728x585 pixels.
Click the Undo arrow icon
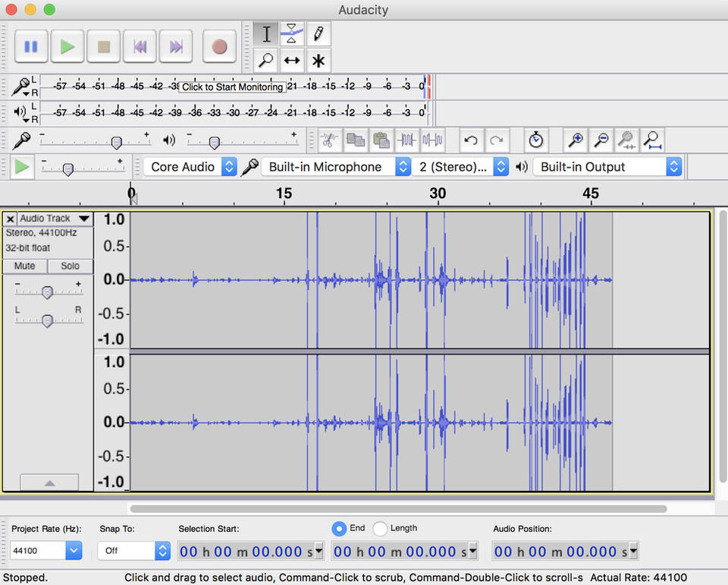[471, 140]
